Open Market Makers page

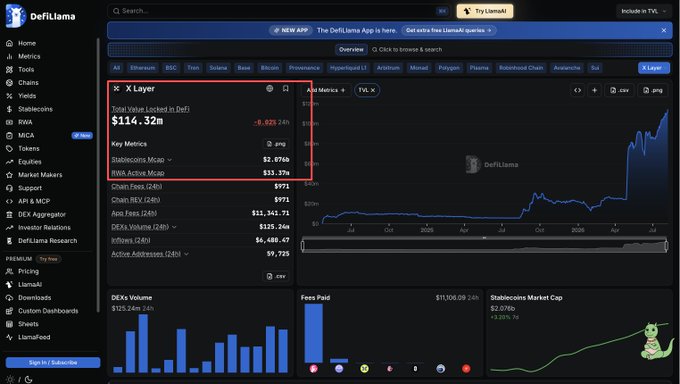pyautogui.click(x=34, y=175)
